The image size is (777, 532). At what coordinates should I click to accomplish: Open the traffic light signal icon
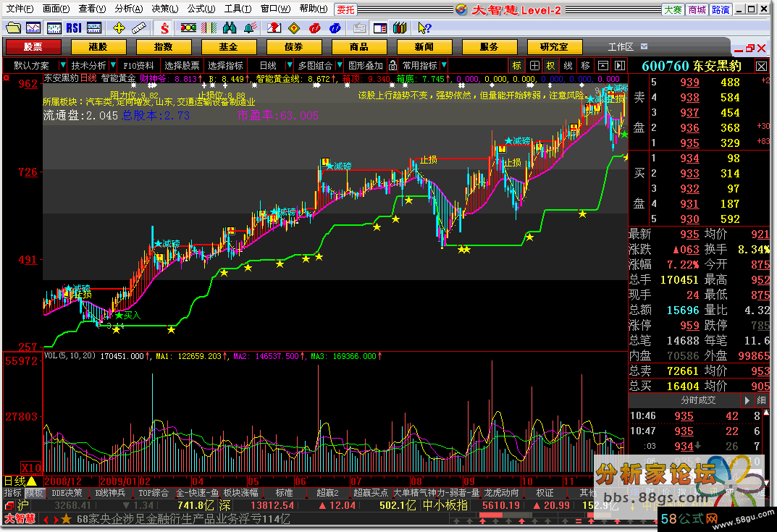tap(188, 28)
